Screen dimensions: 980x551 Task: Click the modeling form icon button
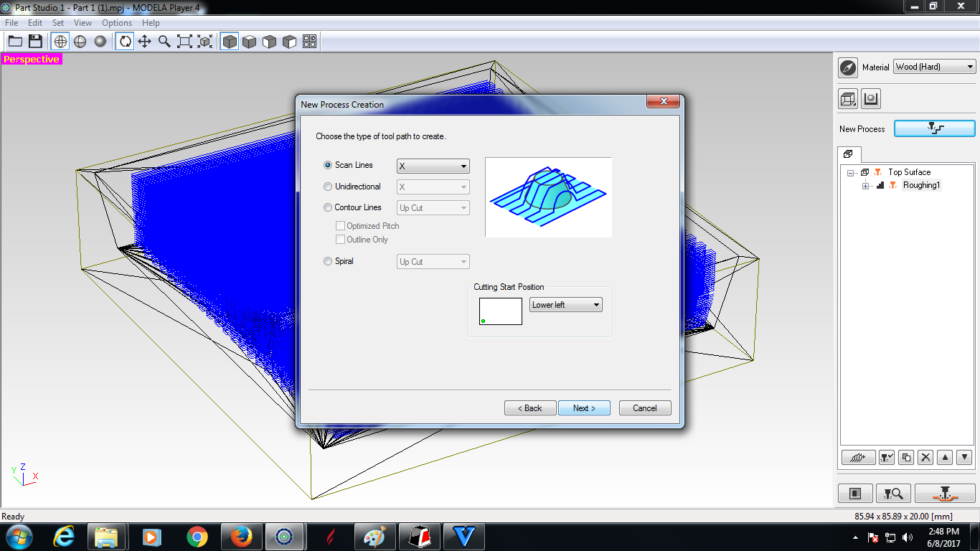871,99
